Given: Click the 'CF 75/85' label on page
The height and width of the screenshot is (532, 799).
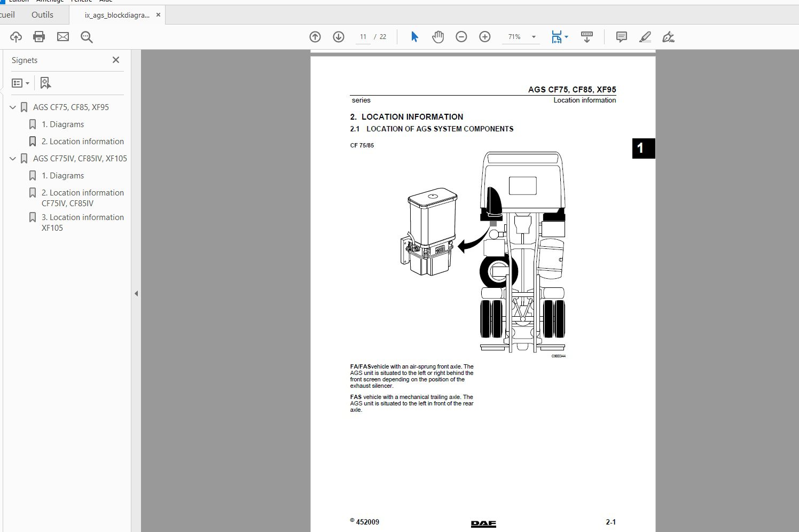Looking at the screenshot, I should [x=362, y=145].
